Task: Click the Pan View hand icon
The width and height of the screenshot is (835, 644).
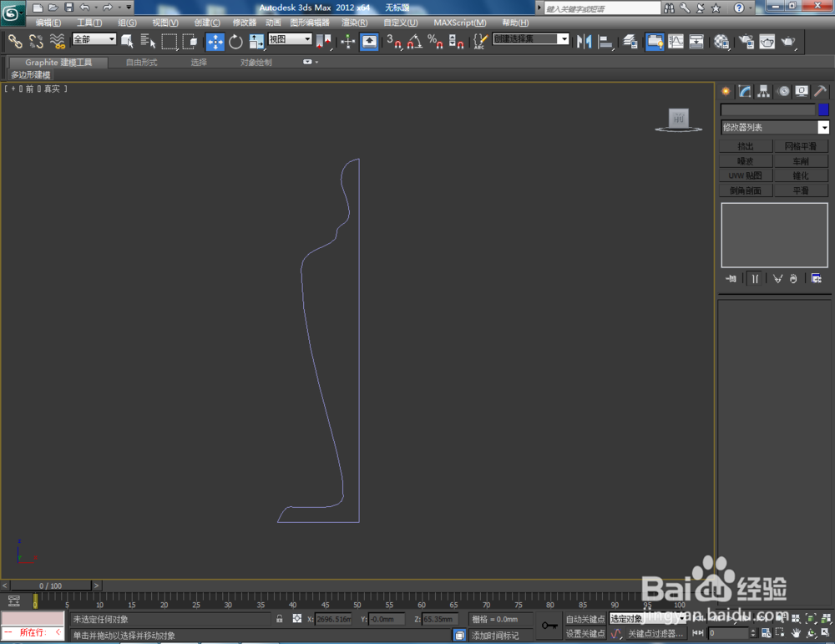Action: (796, 633)
